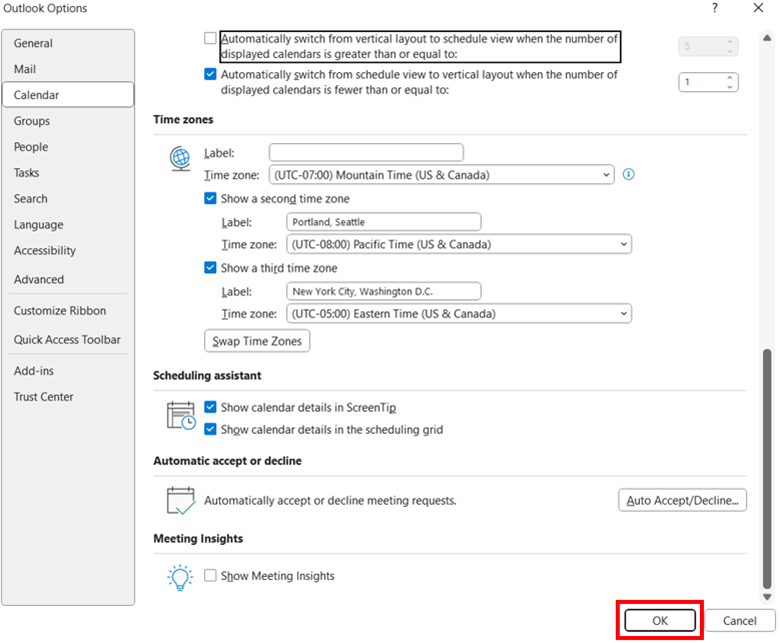Close the Outlook Options dialog
This screenshot has height=643, width=780.
(758, 8)
